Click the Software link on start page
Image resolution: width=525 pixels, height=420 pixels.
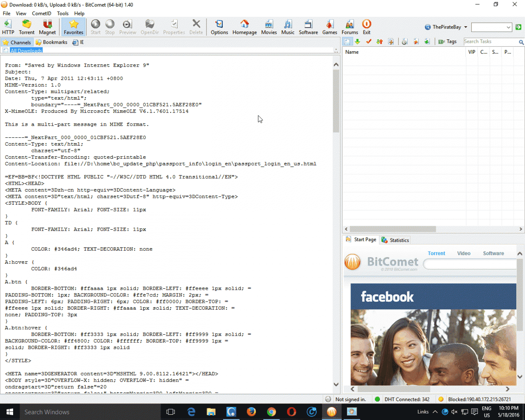coord(493,253)
